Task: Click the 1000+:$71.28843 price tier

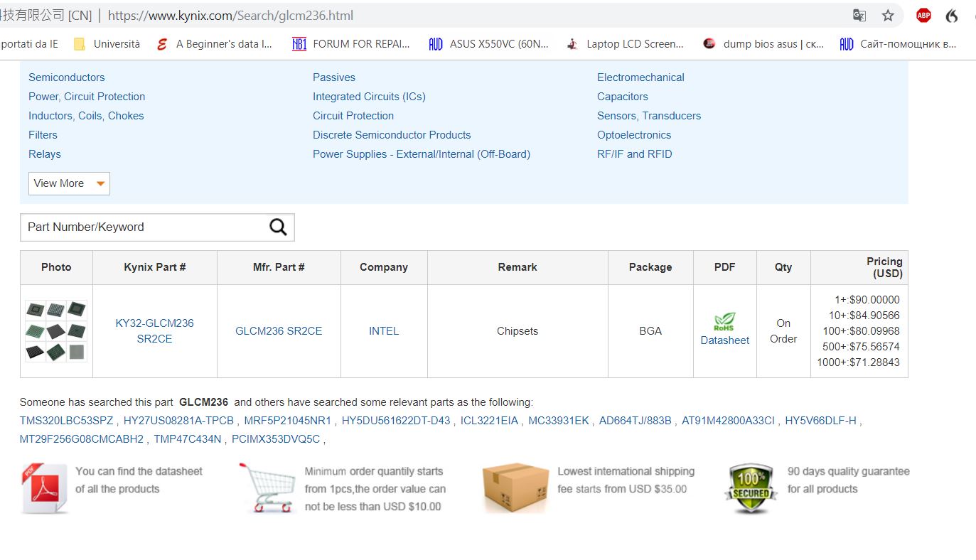Action: tap(858, 362)
